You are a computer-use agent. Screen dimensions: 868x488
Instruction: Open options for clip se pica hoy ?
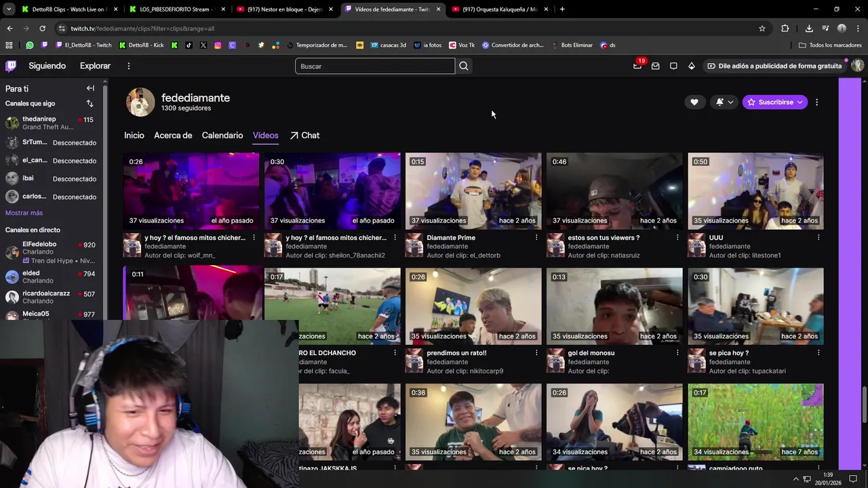[818, 352]
